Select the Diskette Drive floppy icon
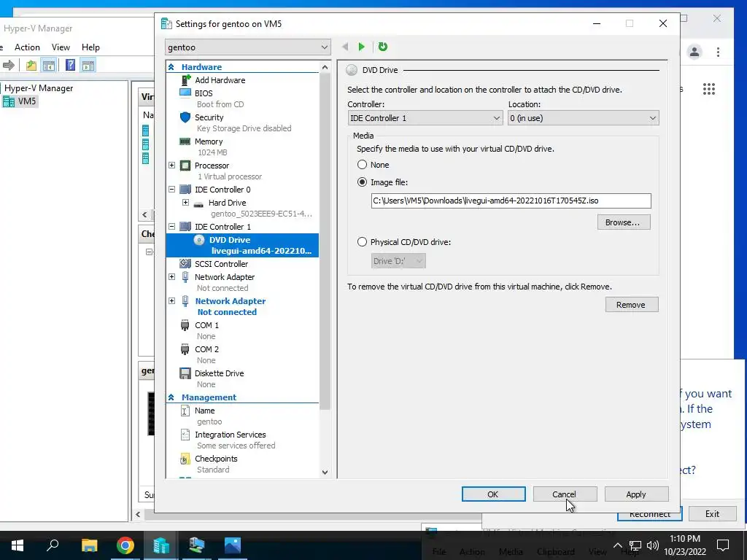Screen dimensions: 747x560 pyautogui.click(x=185, y=373)
